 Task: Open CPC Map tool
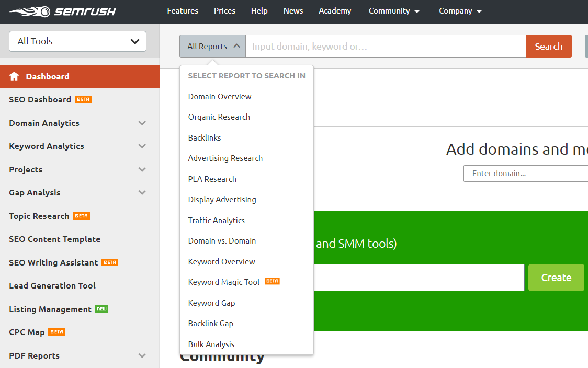tap(27, 332)
